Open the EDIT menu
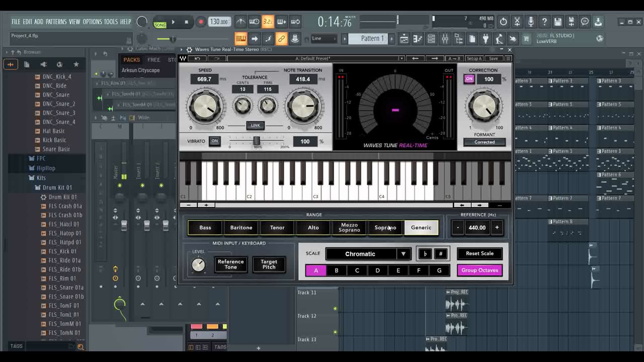 tap(27, 22)
